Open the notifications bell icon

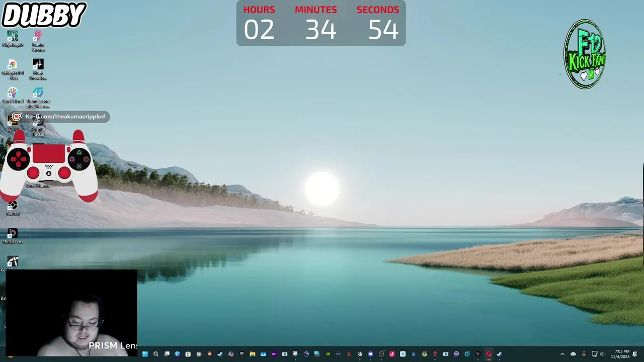pos(635,354)
